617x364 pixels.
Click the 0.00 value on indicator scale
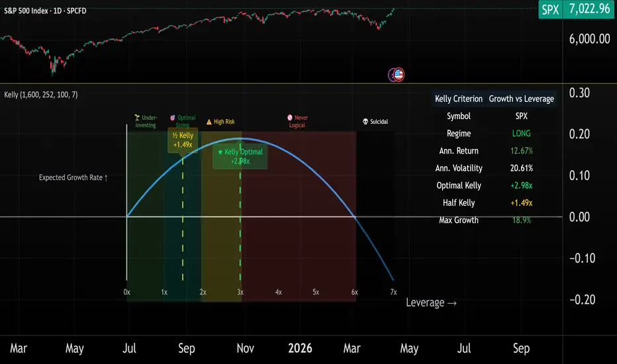[579, 217]
